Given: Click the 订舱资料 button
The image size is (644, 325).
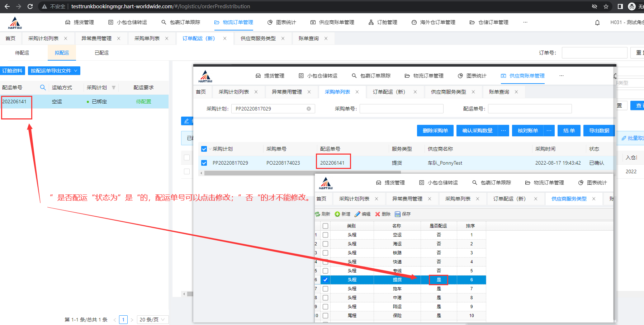Looking at the screenshot, I should pos(12,71).
